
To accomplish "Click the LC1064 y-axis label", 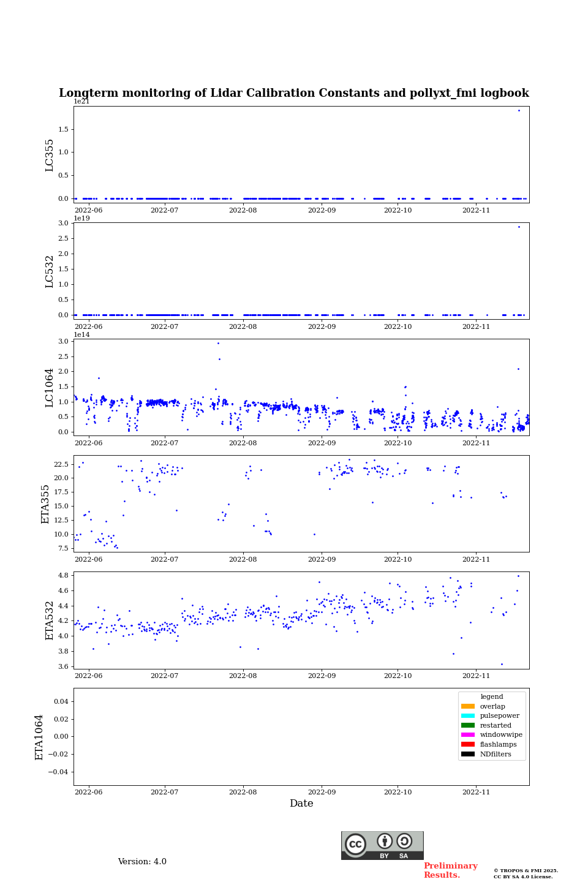I will coord(50,388).
